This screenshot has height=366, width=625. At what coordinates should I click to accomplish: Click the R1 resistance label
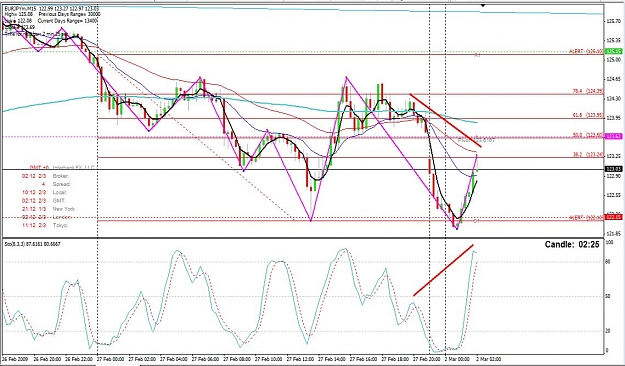click(x=477, y=55)
